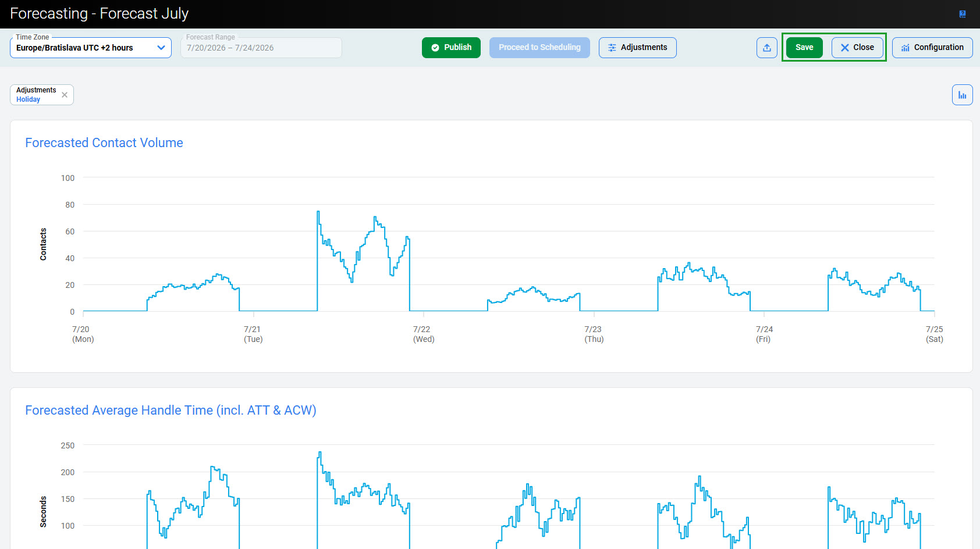Publish the forecast

pyautogui.click(x=451, y=48)
